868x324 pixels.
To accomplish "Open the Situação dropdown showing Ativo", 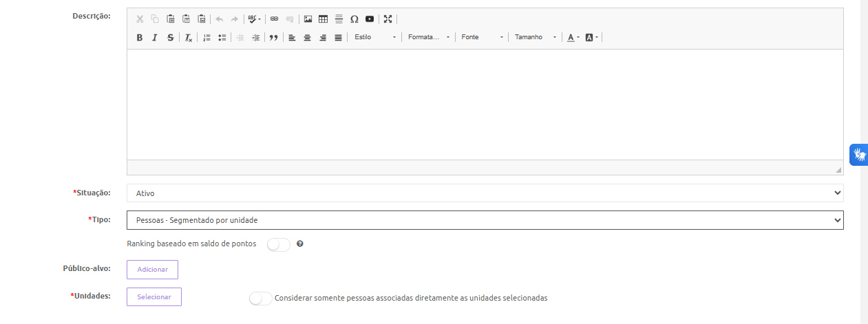I will point(485,193).
